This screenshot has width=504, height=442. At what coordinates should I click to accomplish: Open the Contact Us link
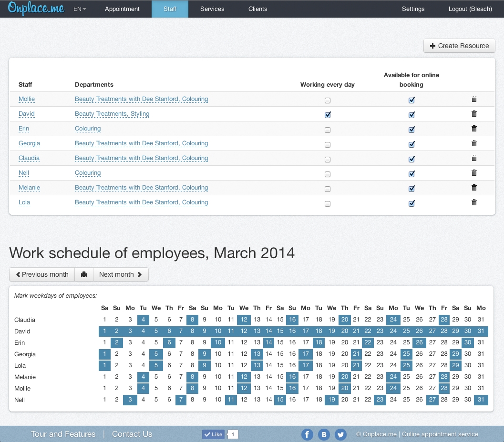[132, 434]
